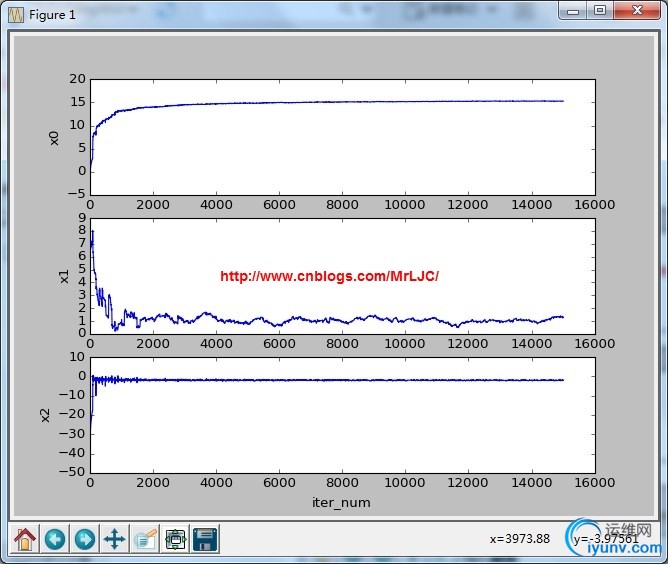
Task: Minimize the Figure 1 window
Action: coord(573,11)
